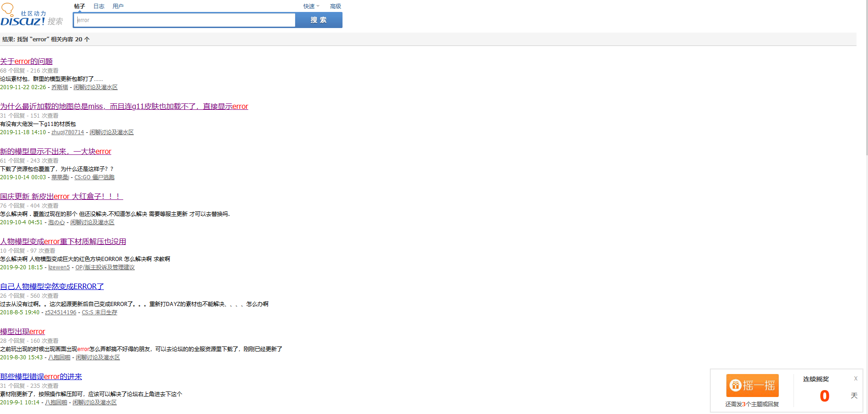Open the thread 自己人物模型突然变成ERROR了

52,287
